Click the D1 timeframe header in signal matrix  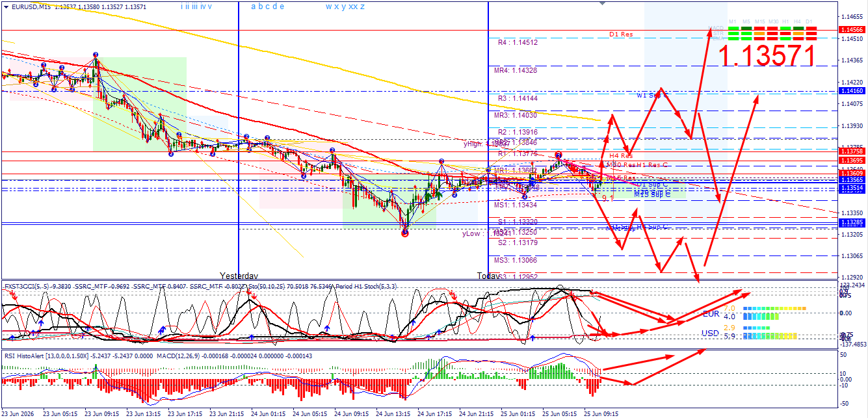pos(809,21)
